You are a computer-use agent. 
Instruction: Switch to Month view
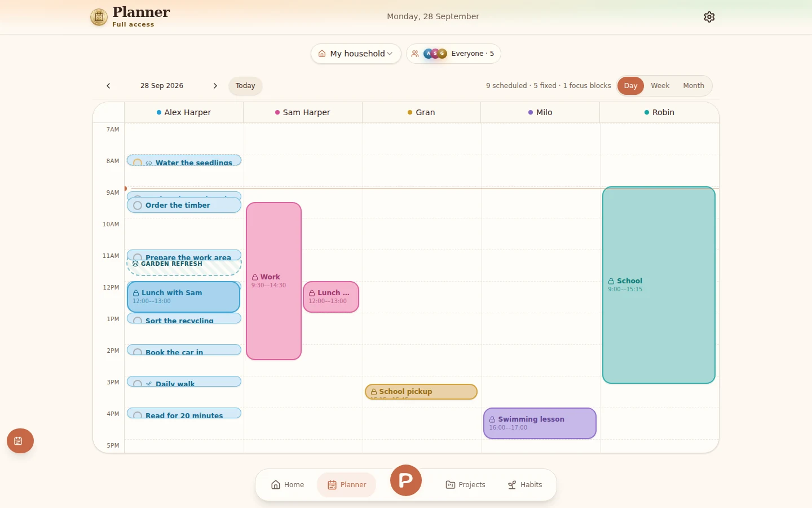click(x=694, y=86)
